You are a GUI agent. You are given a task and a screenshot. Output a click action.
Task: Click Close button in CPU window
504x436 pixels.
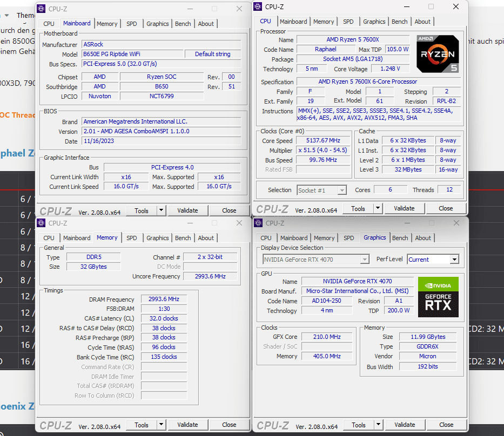[446, 208]
